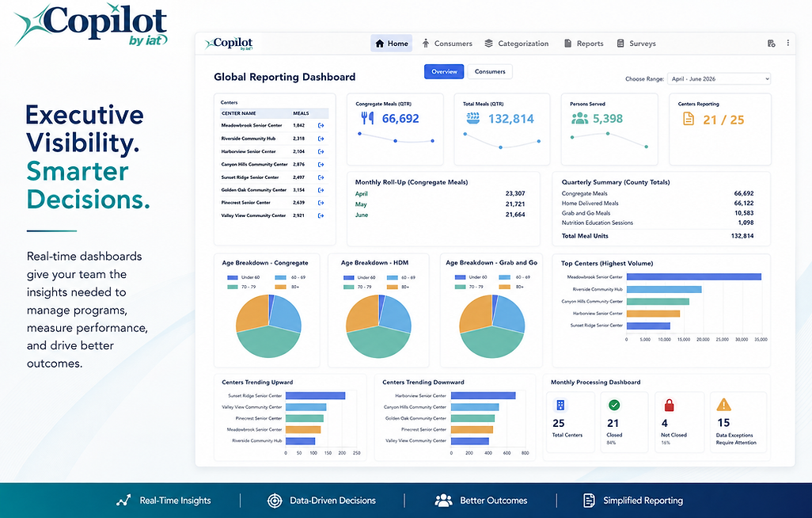Click the Persons Served value 5,398

tap(608, 119)
